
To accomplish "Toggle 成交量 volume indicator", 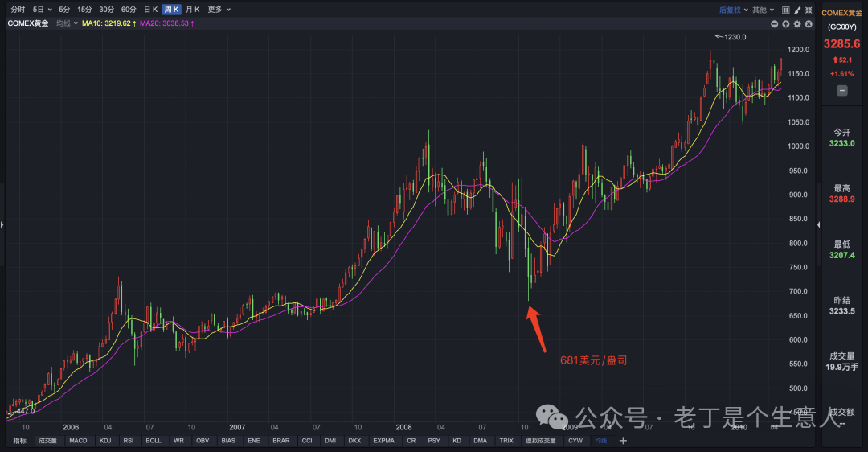I will point(47,441).
